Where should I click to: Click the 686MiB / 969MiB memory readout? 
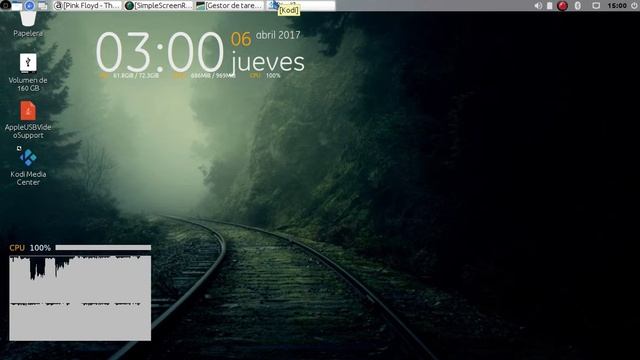pos(213,76)
